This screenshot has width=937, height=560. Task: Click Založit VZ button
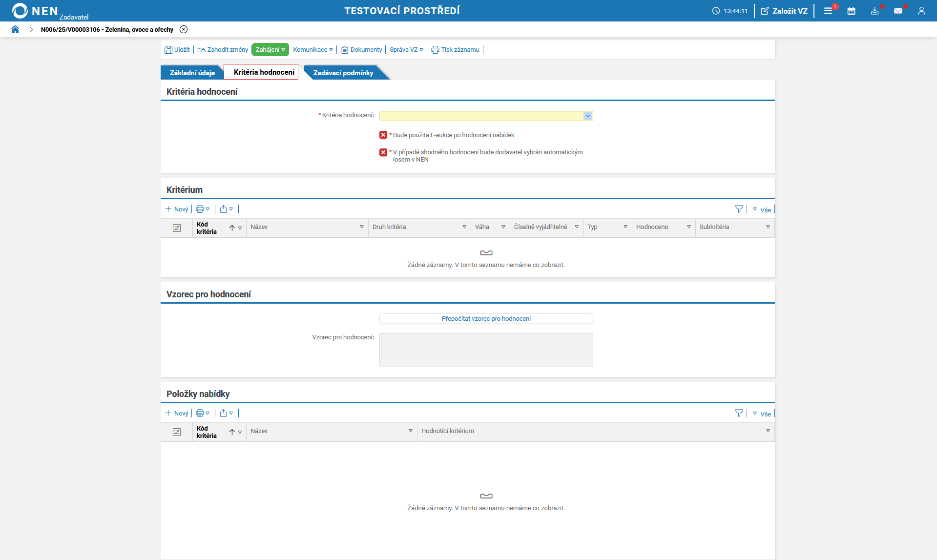[x=784, y=11]
